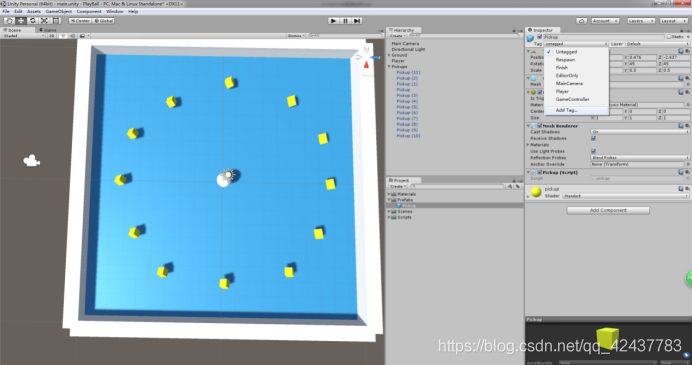Open pickup material gear settings menu
The width and height of the screenshot is (692, 365).
click(x=688, y=188)
